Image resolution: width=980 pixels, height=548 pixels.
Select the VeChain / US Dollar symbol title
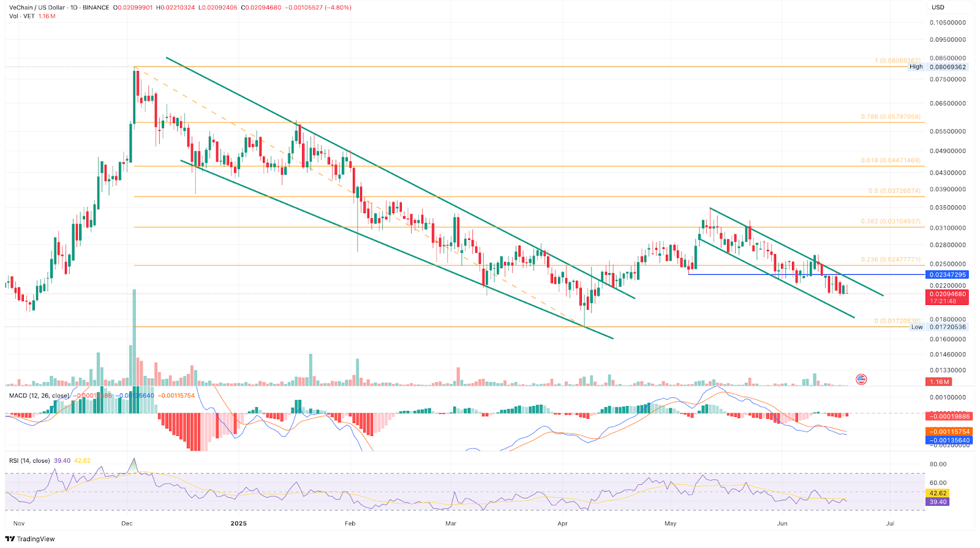(x=39, y=8)
